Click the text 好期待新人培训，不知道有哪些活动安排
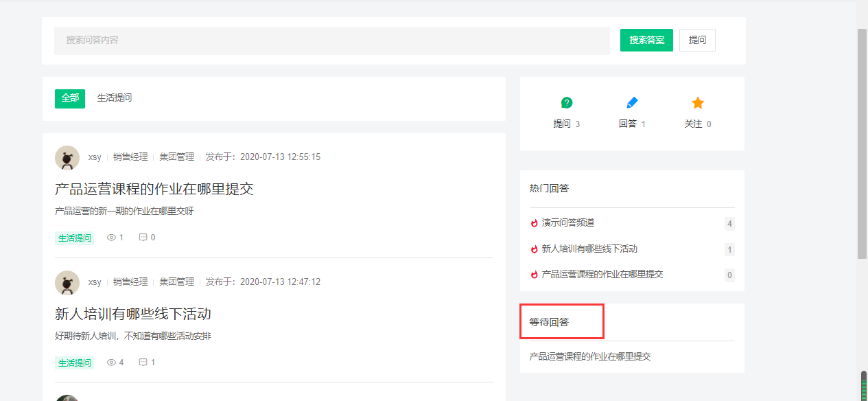This screenshot has height=401, width=868. (x=133, y=336)
